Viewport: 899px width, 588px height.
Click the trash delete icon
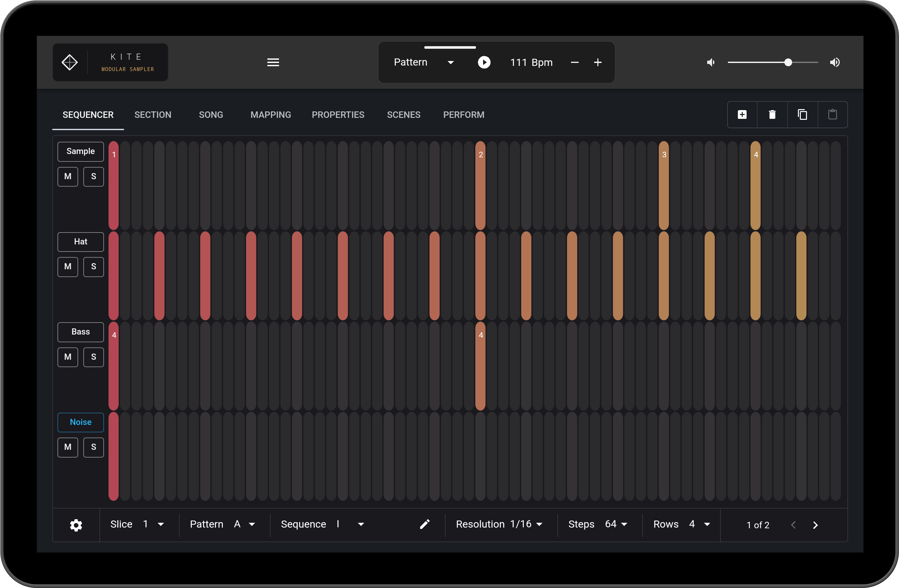coord(772,114)
